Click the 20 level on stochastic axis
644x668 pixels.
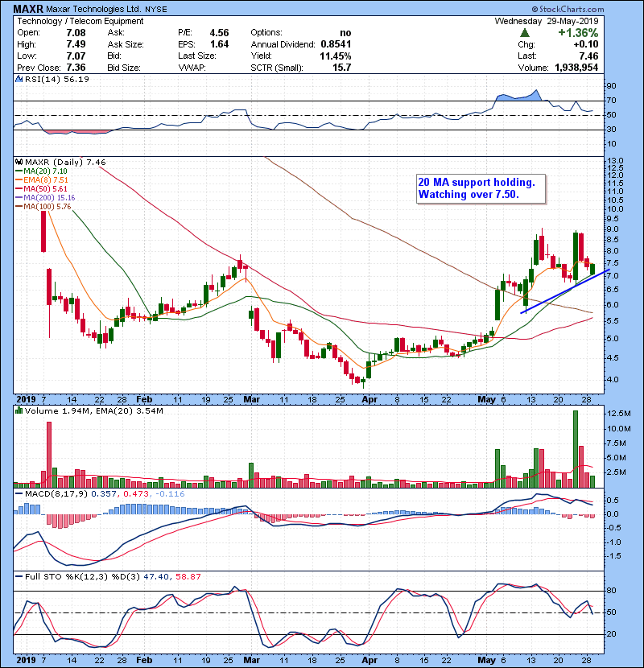(x=611, y=634)
